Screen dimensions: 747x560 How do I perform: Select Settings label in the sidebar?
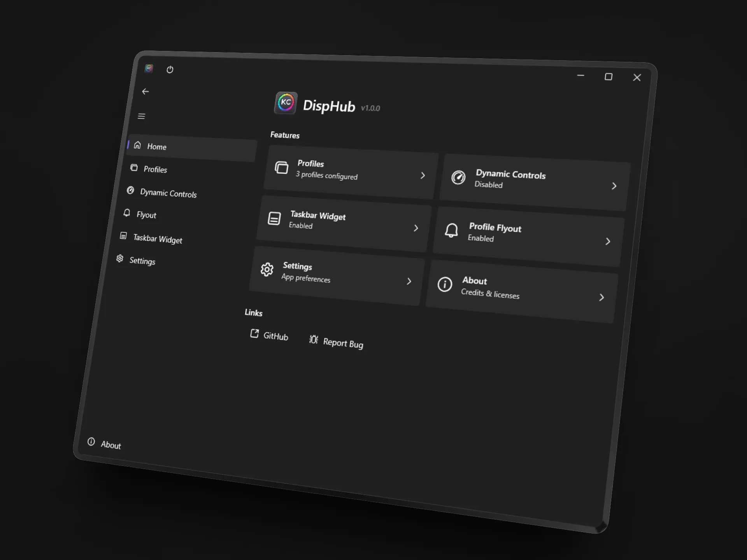point(142,261)
